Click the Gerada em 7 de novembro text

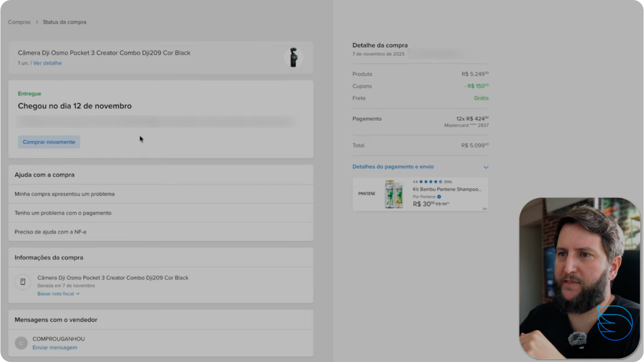coord(66,286)
